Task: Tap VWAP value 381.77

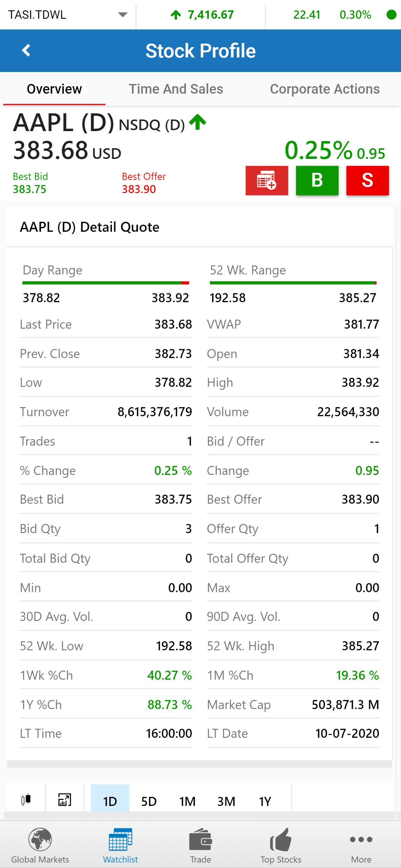Action: click(362, 324)
